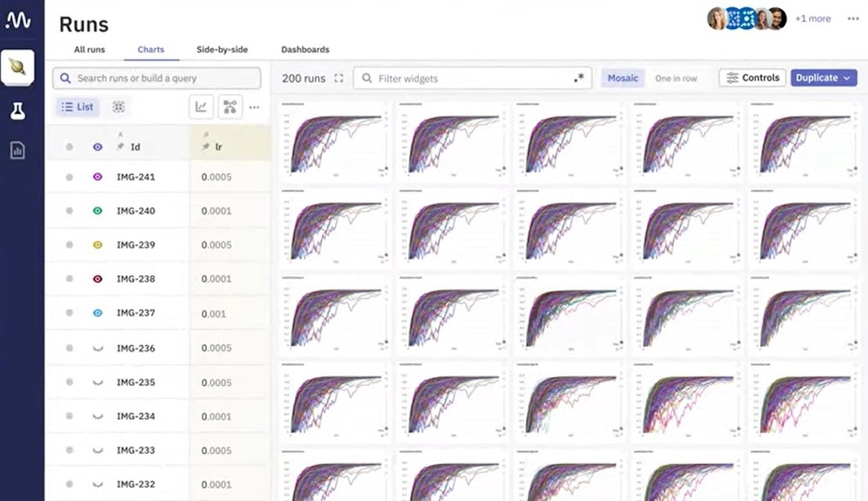Select run name IMG-234

point(136,416)
